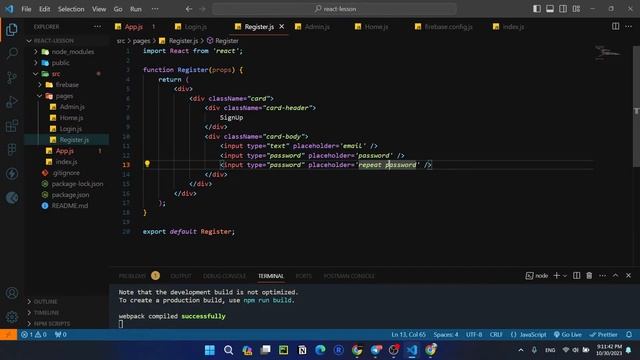Image resolution: width=640 pixels, height=360 pixels.
Task: Split the editor to the right
Action: [615, 27]
